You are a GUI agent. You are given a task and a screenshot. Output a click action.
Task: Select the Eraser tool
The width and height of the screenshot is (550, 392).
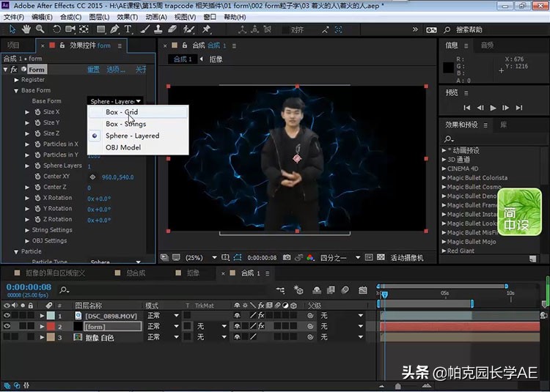pos(172,29)
